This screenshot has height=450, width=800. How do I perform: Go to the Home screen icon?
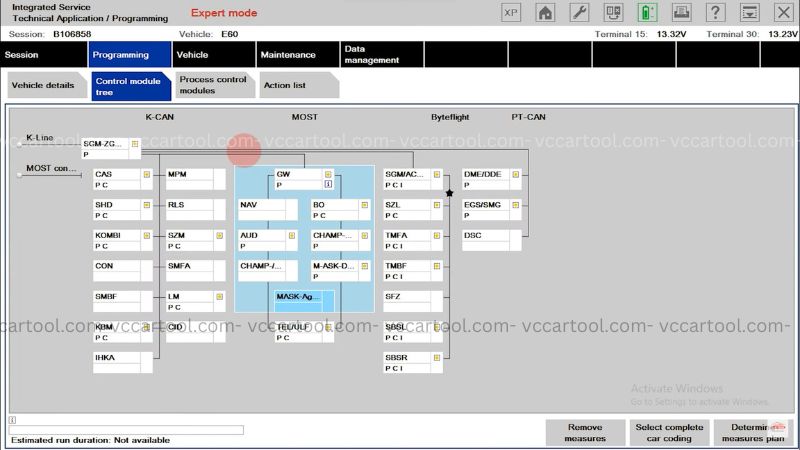(545, 13)
